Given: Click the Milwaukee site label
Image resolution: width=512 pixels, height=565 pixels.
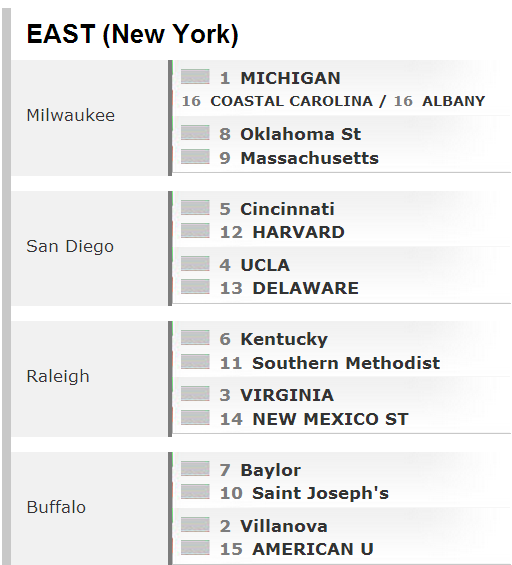Looking at the screenshot, I should (x=71, y=115).
